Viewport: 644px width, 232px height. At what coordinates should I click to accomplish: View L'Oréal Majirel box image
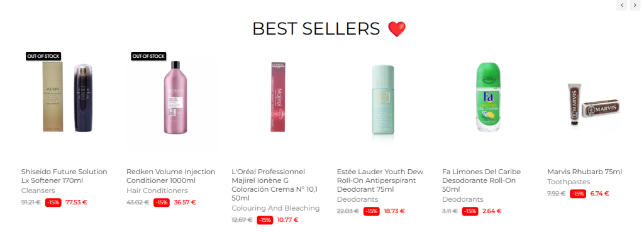[x=277, y=97]
